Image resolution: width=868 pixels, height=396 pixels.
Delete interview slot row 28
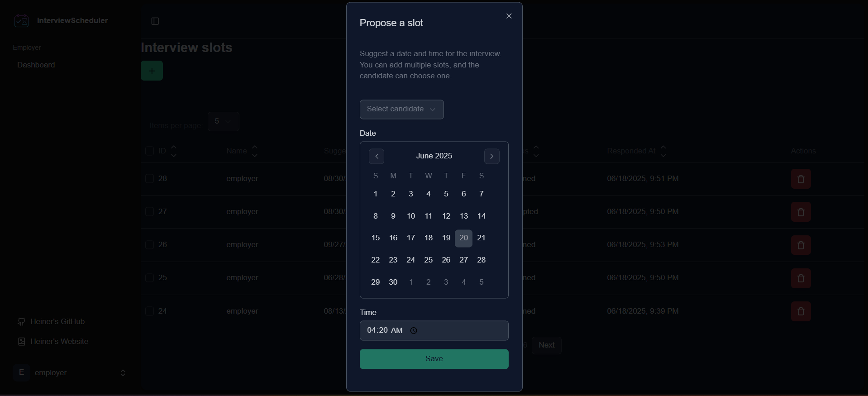(x=801, y=179)
